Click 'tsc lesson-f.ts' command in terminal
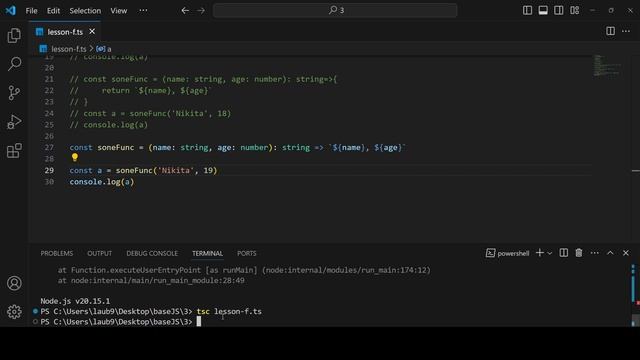The width and height of the screenshot is (640, 360). click(229, 311)
